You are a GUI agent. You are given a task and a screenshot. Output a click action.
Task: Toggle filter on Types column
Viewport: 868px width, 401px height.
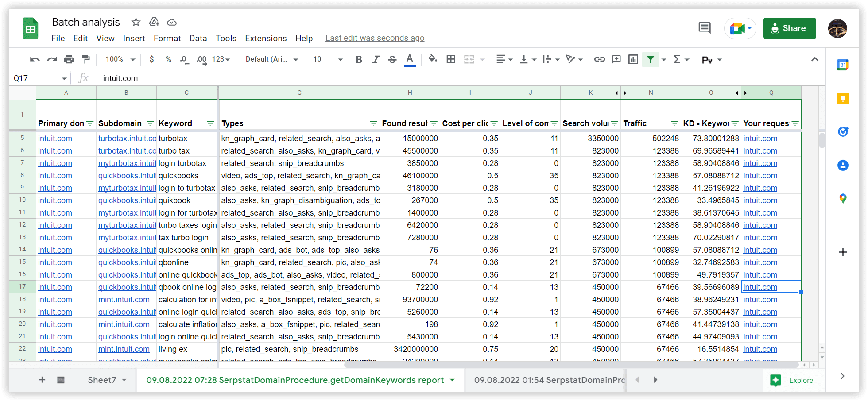tap(373, 123)
